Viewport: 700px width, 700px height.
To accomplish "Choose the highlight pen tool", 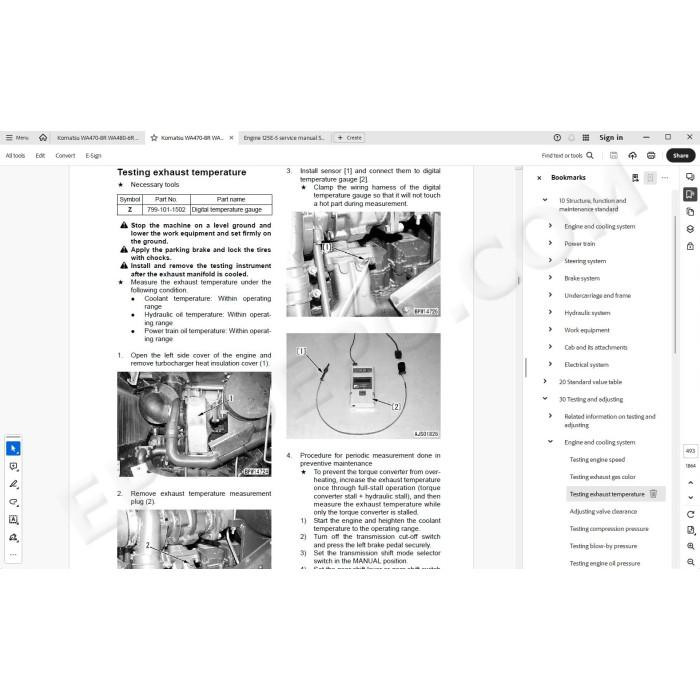I will (x=13, y=484).
